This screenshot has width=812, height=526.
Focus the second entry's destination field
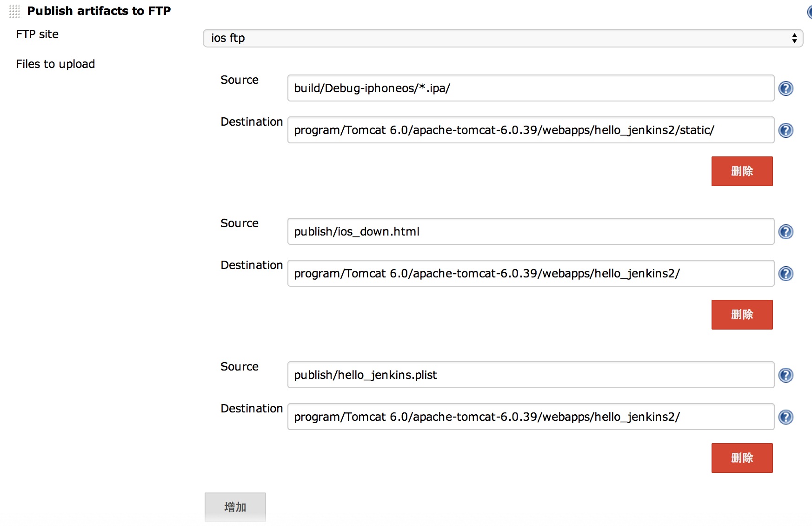click(x=531, y=273)
